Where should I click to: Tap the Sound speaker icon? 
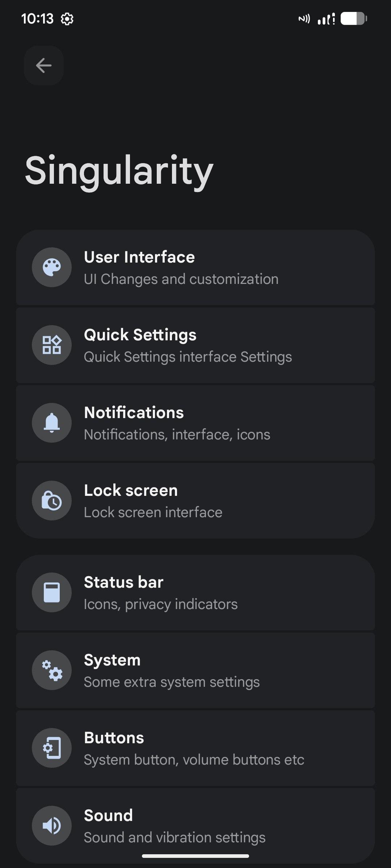pyautogui.click(x=52, y=826)
